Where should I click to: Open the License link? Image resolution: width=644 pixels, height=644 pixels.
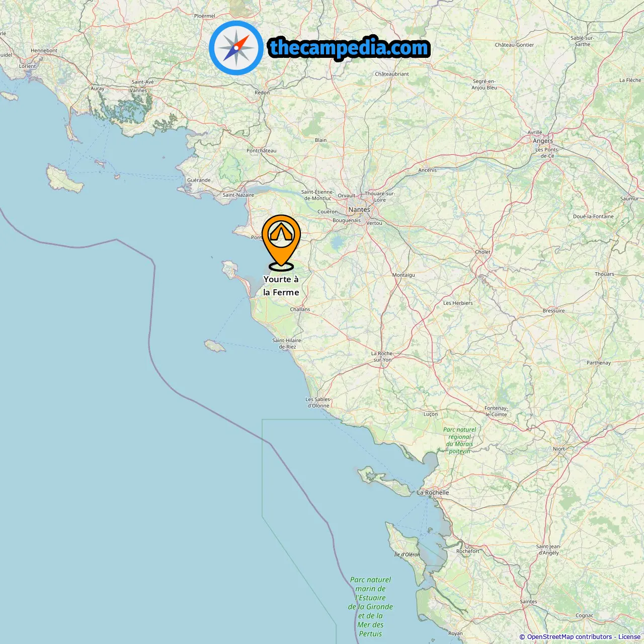(629, 637)
